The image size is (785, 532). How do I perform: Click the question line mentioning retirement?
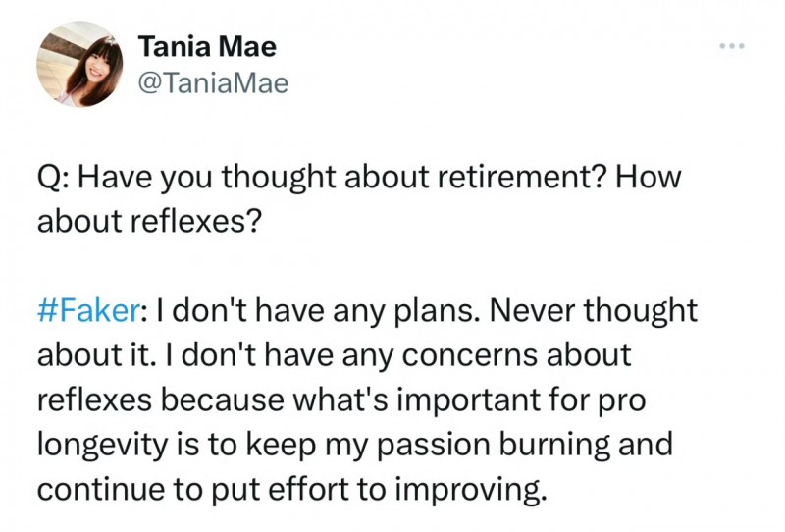pos(358,179)
